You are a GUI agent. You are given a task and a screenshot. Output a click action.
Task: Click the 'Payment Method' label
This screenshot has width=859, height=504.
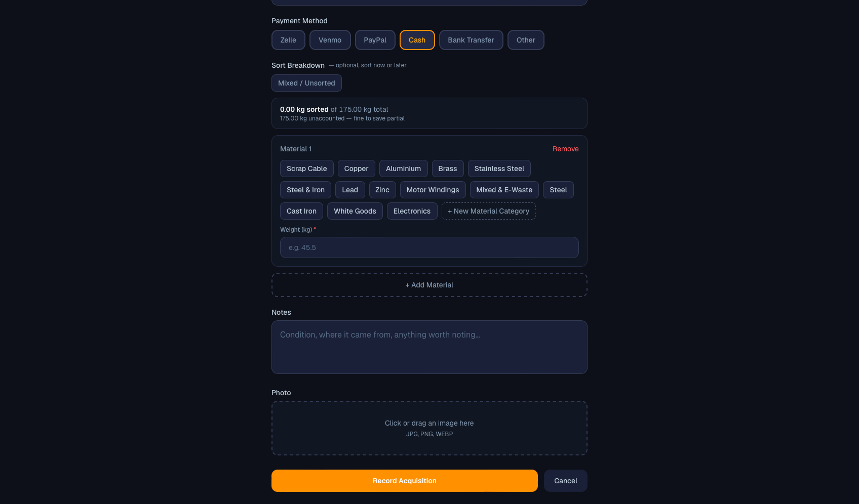coord(299,21)
